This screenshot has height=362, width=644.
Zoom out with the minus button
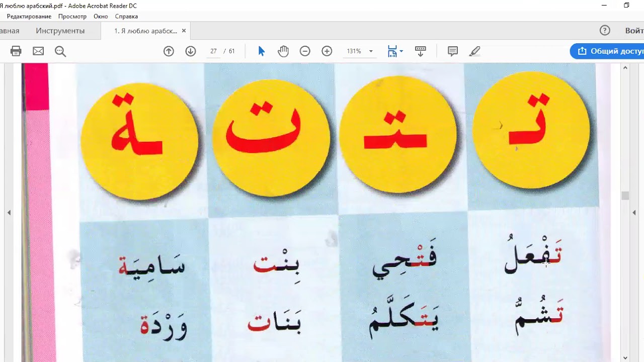coord(305,51)
